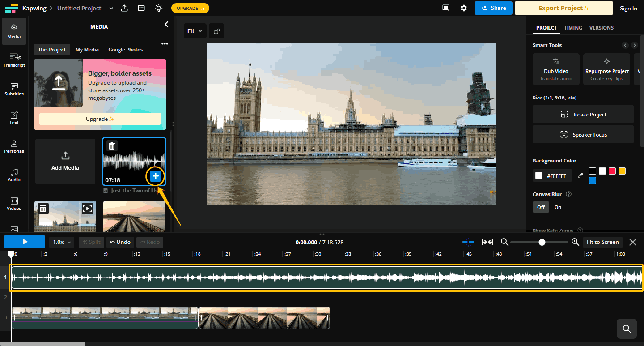Viewport: 644px width, 346px height.
Task: Click the background color eyedropper tool
Action: pos(580,176)
